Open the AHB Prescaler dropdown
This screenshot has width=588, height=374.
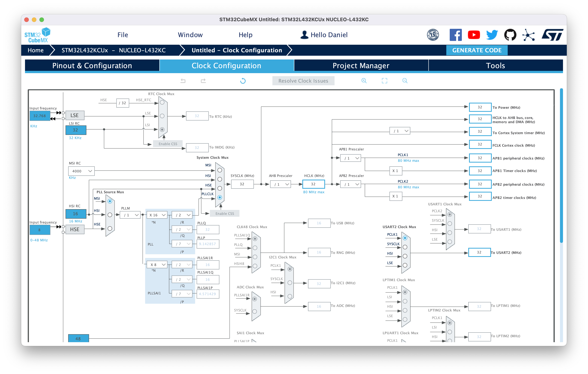[280, 184]
